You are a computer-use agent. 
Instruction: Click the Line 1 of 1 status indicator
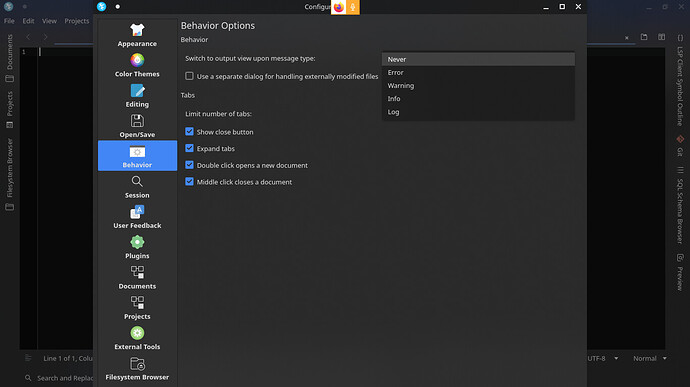tap(68, 358)
